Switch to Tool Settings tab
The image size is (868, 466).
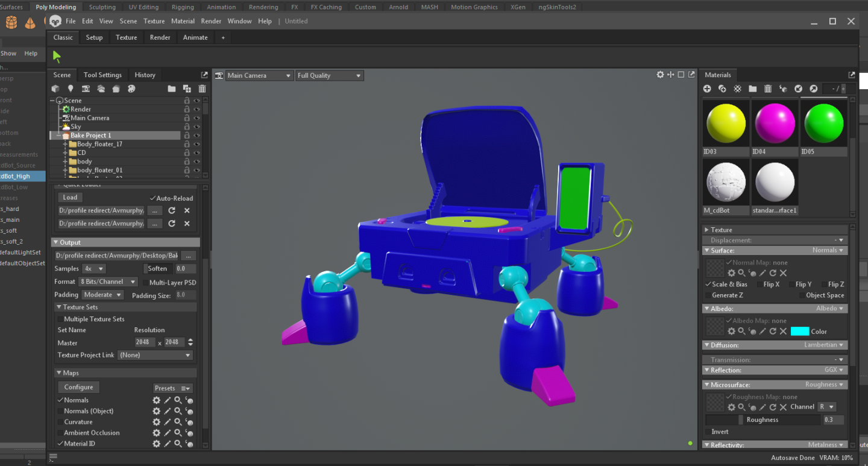[102, 75]
